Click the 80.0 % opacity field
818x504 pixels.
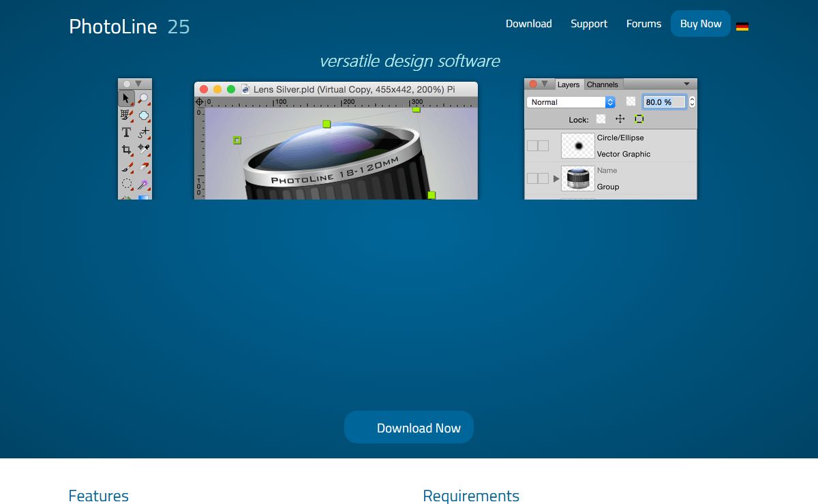pos(664,102)
